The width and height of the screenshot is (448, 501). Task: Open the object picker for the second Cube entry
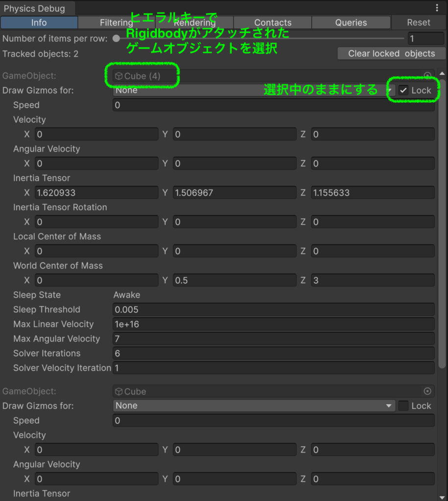point(427,391)
